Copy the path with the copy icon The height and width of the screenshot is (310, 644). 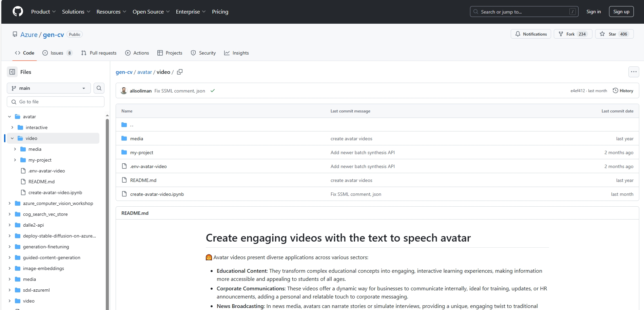[x=180, y=72]
